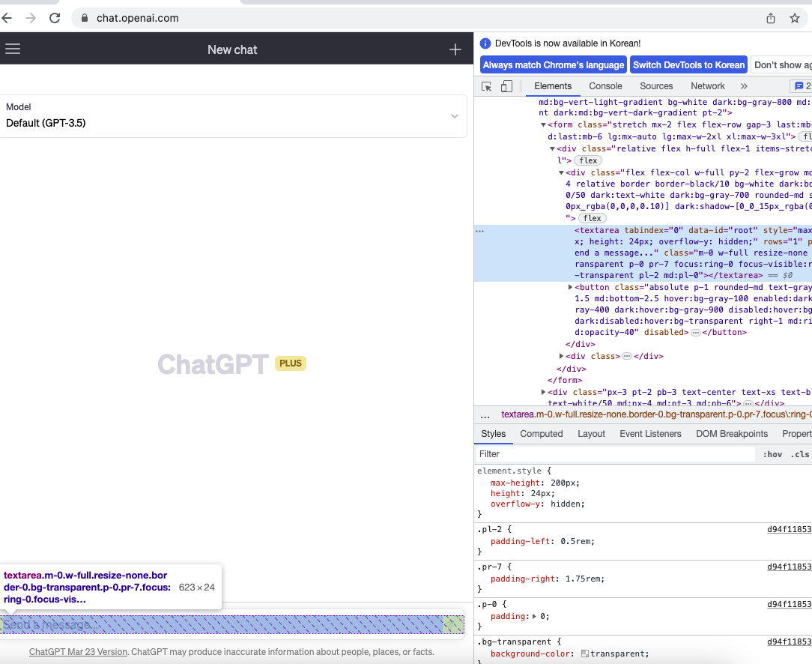Switch to the Elements tab
Viewport: 812px width, 664px height.
coord(553,86)
